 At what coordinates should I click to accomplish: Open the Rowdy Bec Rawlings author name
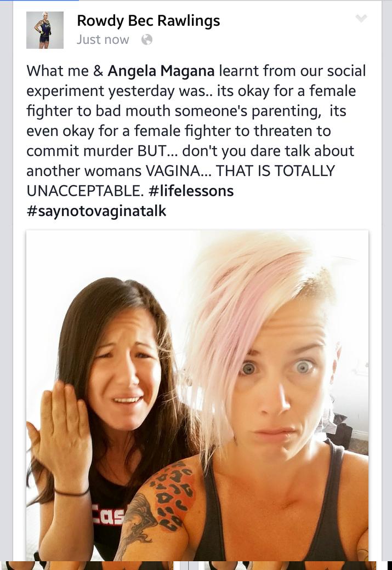tap(149, 21)
